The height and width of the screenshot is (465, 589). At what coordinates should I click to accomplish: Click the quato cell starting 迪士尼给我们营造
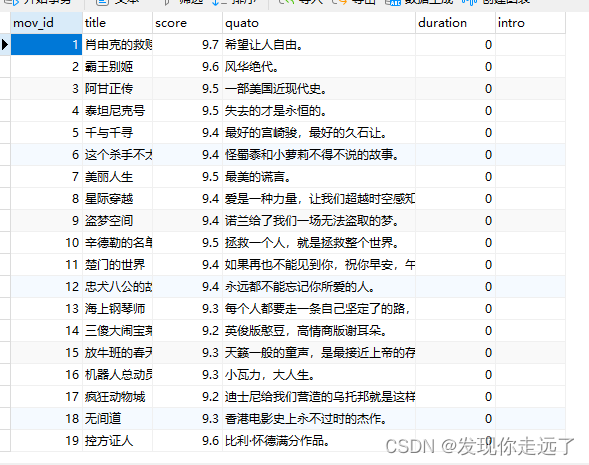[319, 397]
